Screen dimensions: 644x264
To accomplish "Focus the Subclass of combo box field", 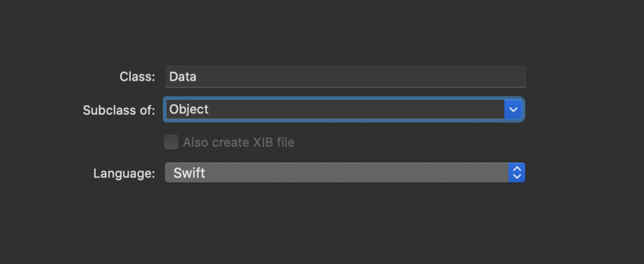I will (x=335, y=110).
